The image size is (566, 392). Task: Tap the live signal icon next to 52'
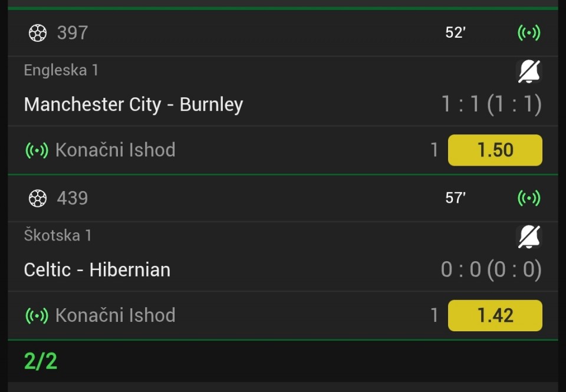[x=529, y=33]
